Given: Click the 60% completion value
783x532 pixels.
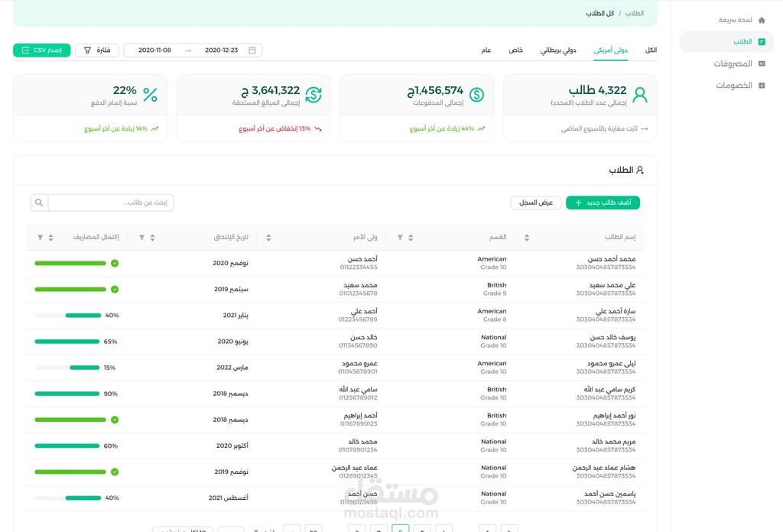Looking at the screenshot, I should pyautogui.click(x=111, y=446).
